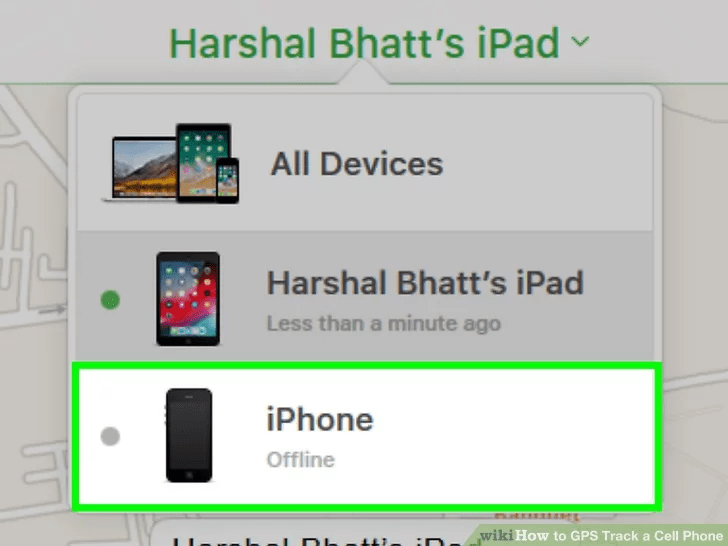Click the map area right of popup
Viewport: 728px width, 546px height.
[x=695, y=279]
